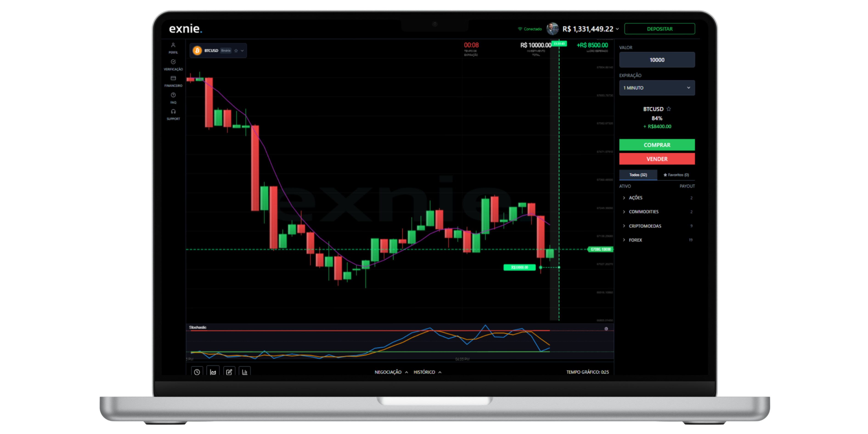868x434 pixels.
Task: Switch to the Favoritos (0) tab
Action: click(676, 175)
